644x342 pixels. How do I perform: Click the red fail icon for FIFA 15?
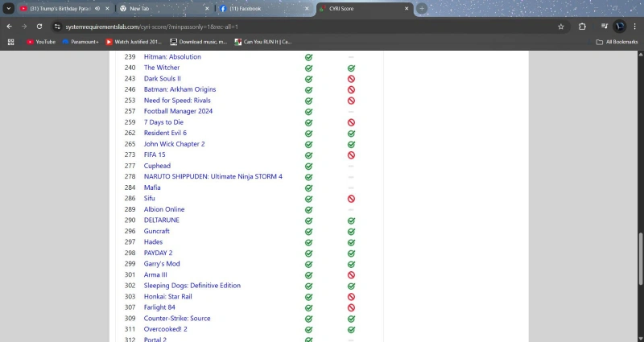351,155
